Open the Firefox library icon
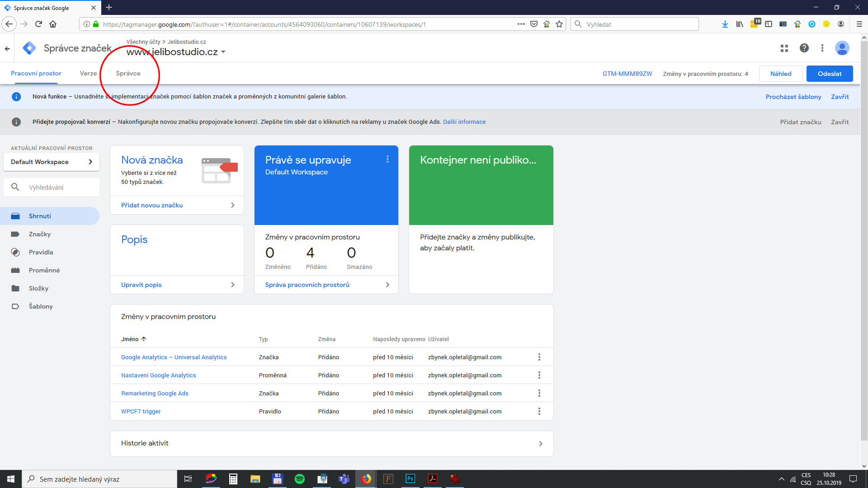This screenshot has width=868, height=488. tap(740, 24)
